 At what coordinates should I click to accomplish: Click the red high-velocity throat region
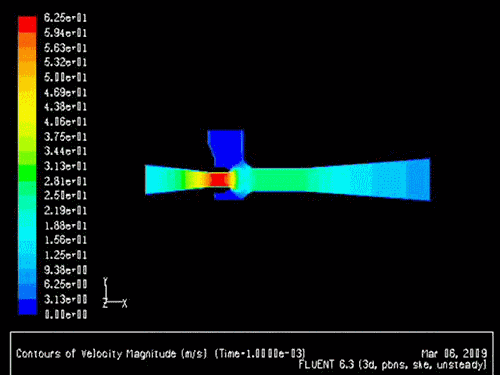click(219, 180)
